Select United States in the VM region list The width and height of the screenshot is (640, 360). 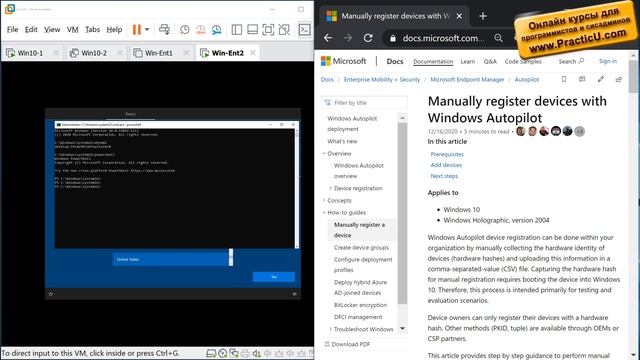point(171,259)
